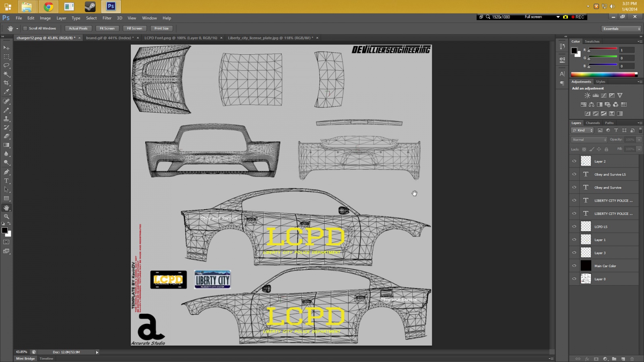644x362 pixels.
Task: Select the Magic Wand tool
Action: coord(6,74)
